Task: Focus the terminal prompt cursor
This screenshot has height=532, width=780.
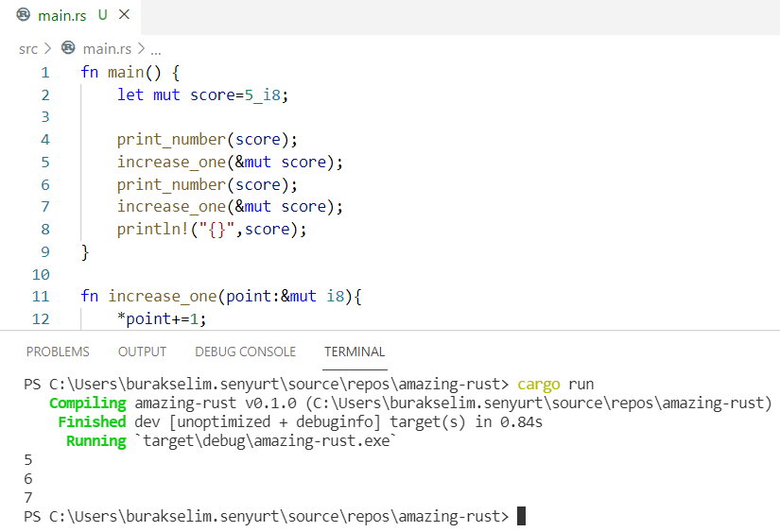Action: (x=521, y=516)
